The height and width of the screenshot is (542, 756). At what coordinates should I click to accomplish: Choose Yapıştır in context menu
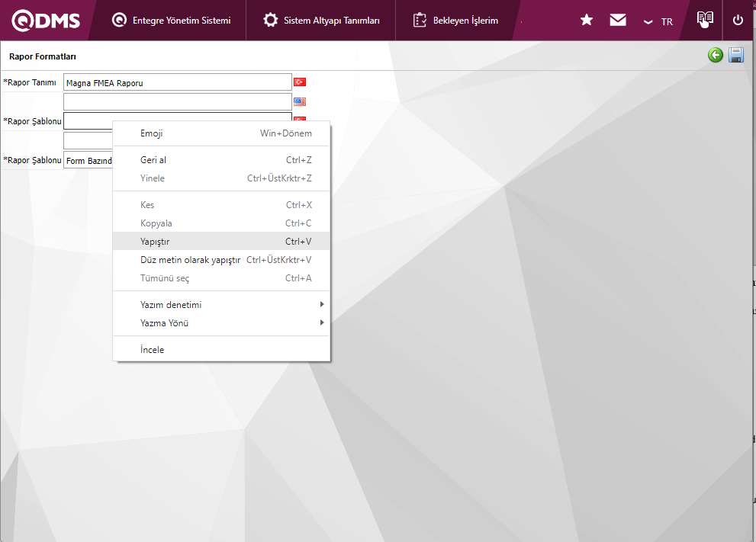221,242
